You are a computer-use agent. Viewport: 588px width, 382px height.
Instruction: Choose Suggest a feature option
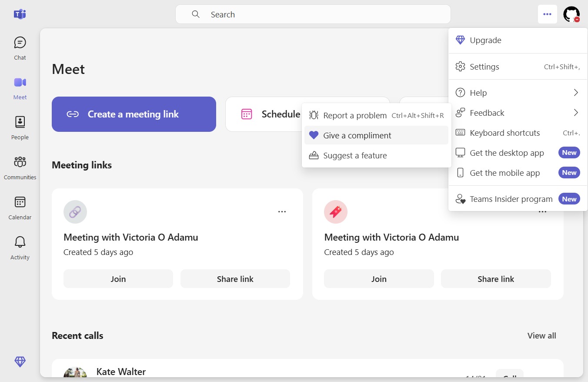coord(376,155)
